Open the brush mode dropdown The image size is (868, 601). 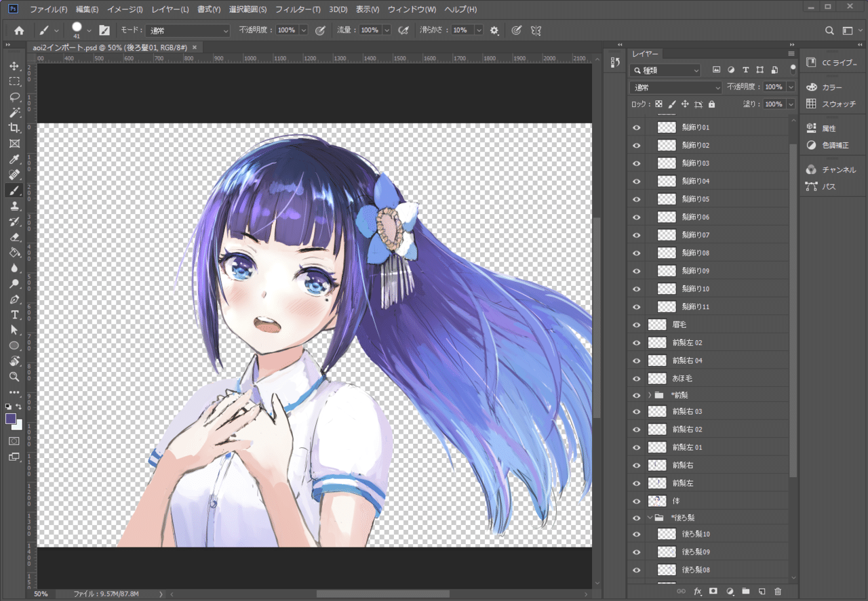[188, 30]
